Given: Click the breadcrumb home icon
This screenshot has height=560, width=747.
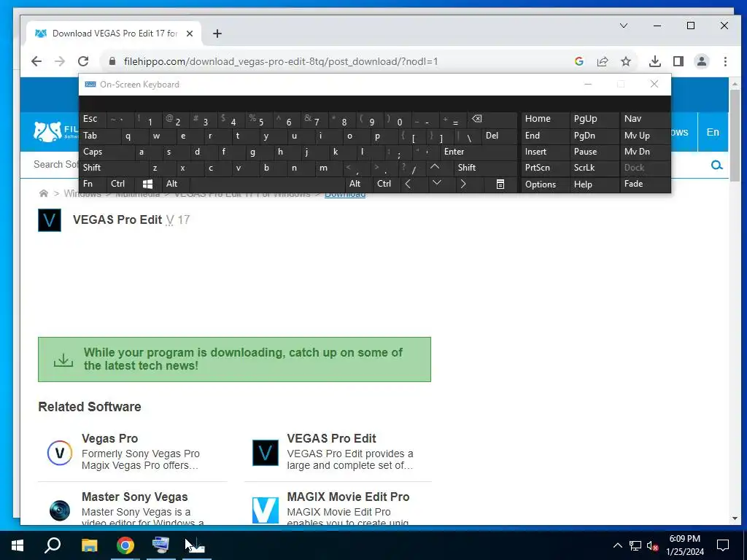Looking at the screenshot, I should (43, 193).
